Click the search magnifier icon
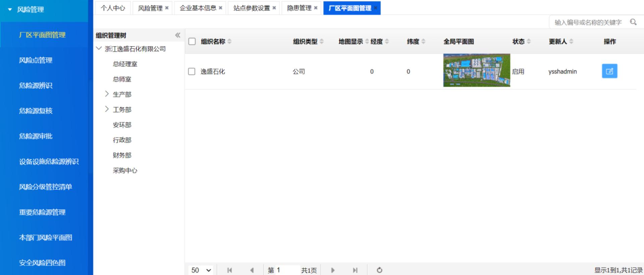Image resolution: width=644 pixels, height=275 pixels. point(633,22)
